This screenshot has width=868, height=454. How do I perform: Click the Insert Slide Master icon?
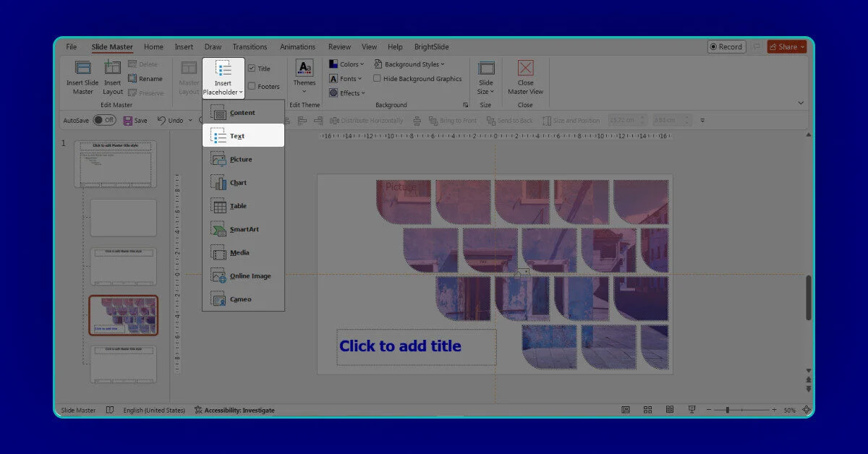tap(82, 69)
